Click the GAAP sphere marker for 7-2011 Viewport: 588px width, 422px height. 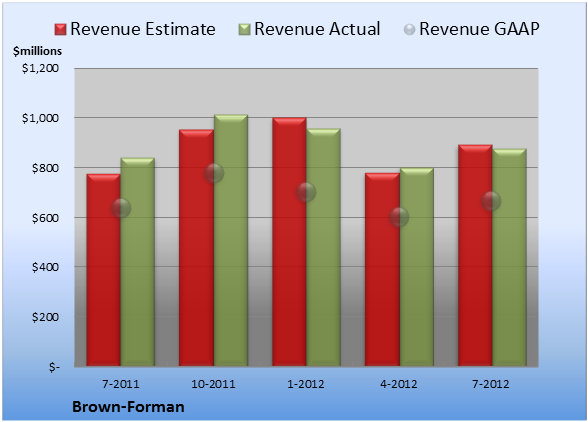tap(121, 208)
